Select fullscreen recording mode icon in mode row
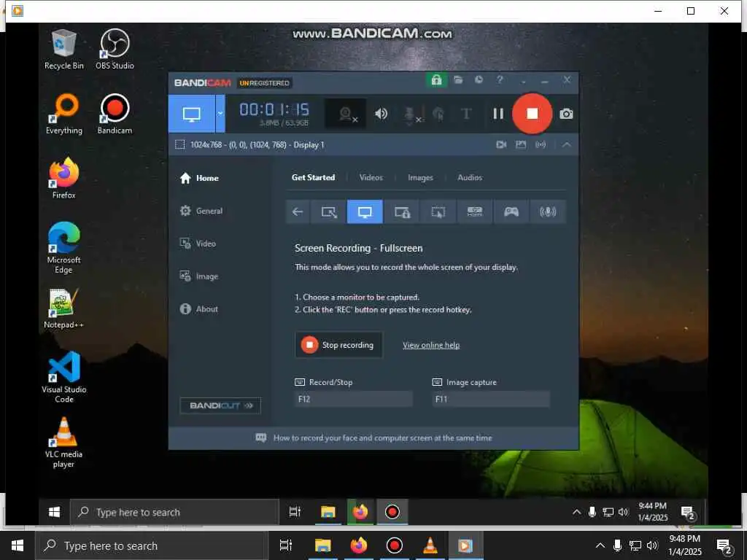The height and width of the screenshot is (560, 747). point(365,211)
